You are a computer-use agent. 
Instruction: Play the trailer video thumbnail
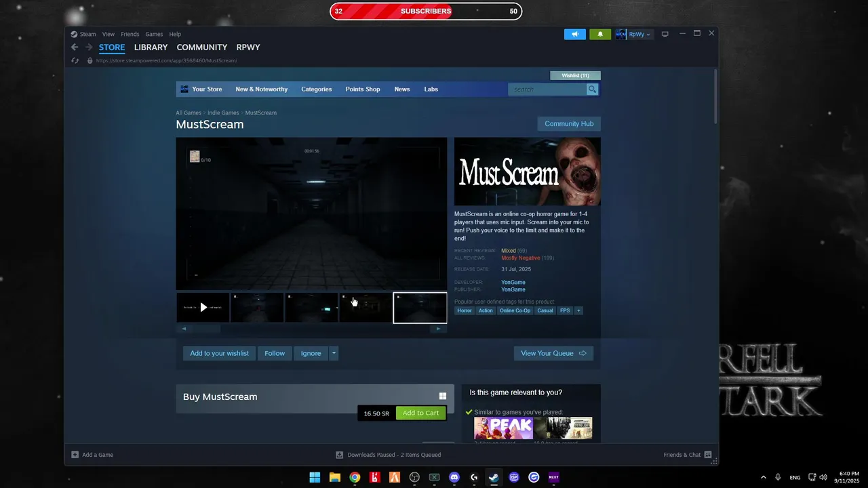click(x=203, y=308)
